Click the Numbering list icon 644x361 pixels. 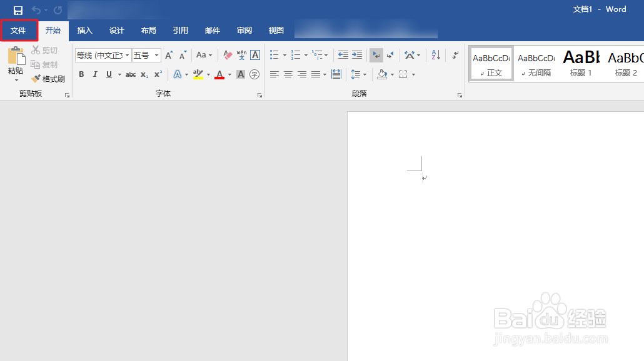click(x=296, y=55)
